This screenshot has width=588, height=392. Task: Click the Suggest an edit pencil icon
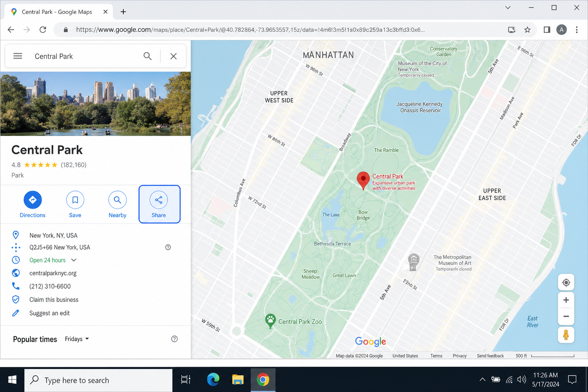pos(16,313)
